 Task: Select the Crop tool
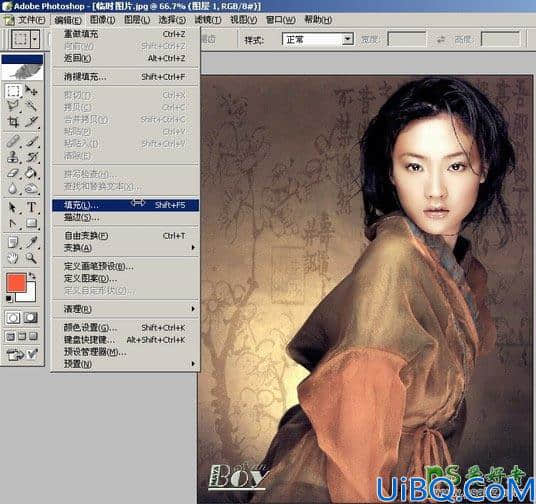click(13, 121)
